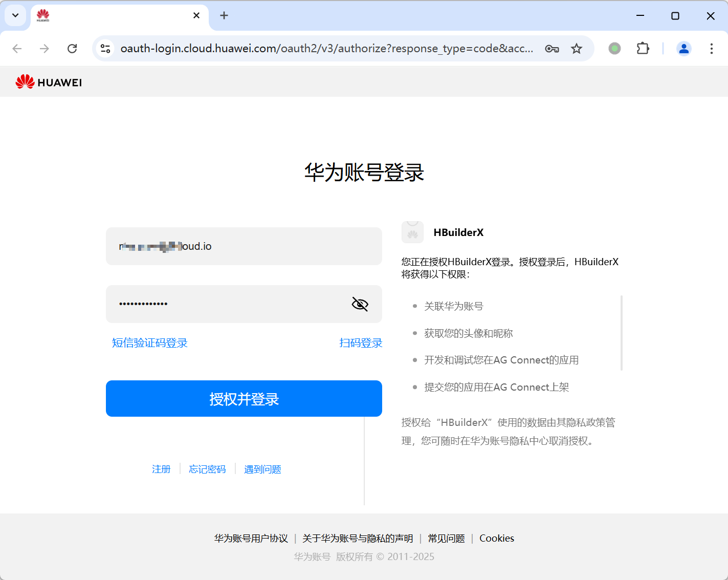728x580 pixels.
Task: Close the current Huawei tab
Action: tap(196, 15)
